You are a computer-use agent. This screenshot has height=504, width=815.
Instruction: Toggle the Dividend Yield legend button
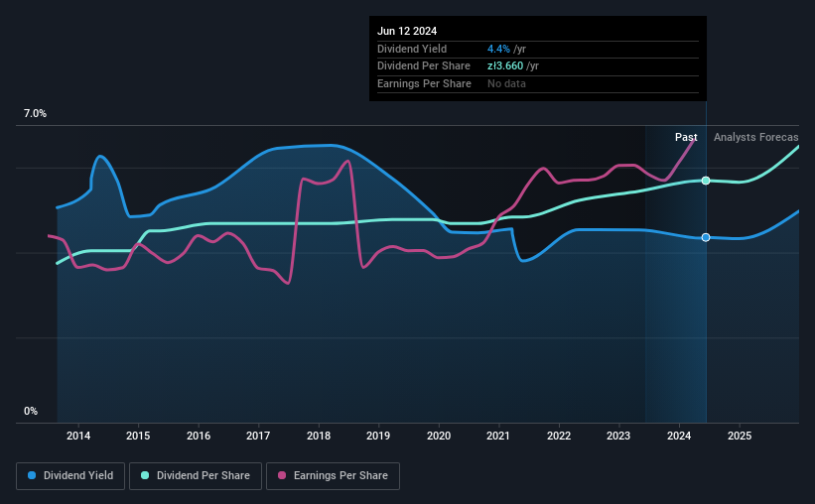(70, 476)
